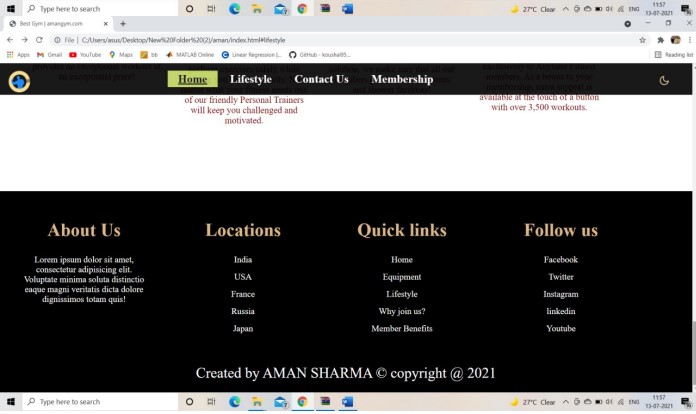Click the round gym logo in the navbar
This screenshot has width=696, height=414.
19,82
